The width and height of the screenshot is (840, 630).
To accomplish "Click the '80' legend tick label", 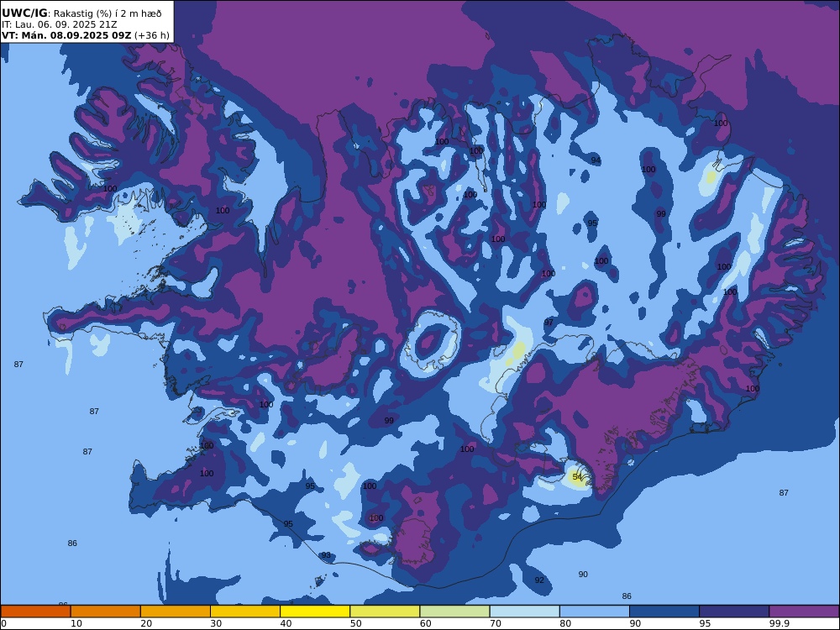I will pos(565,623).
